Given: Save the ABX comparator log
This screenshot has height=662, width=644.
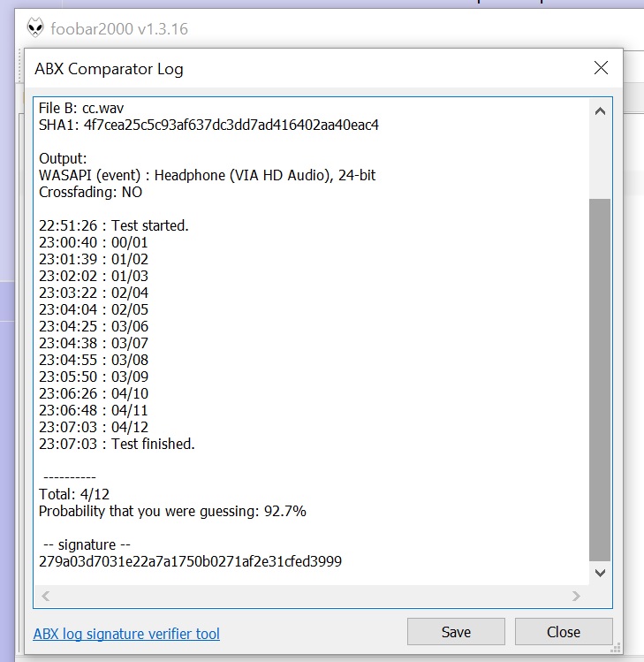Looking at the screenshot, I should tap(456, 632).
